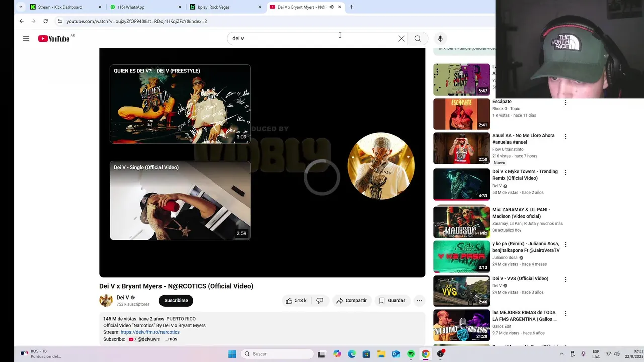Open options for Dei V - VVS video
Viewport: 644px width, 362px height.
tap(566, 279)
